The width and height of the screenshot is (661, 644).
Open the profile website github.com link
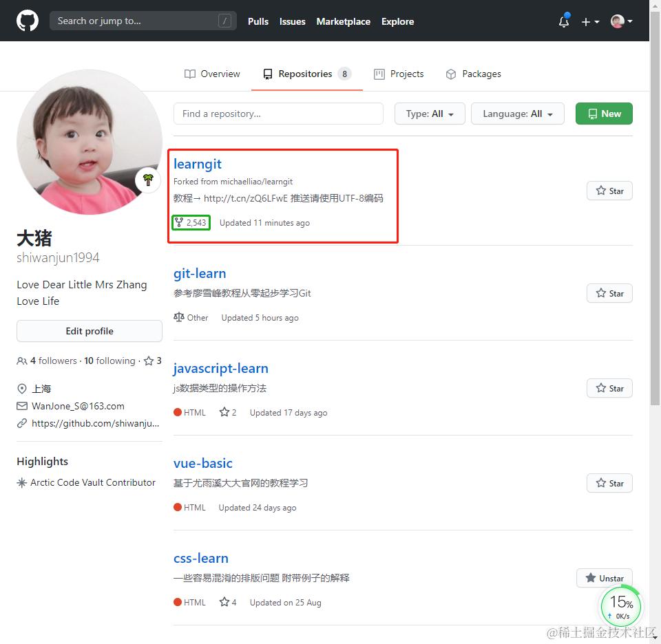point(95,423)
